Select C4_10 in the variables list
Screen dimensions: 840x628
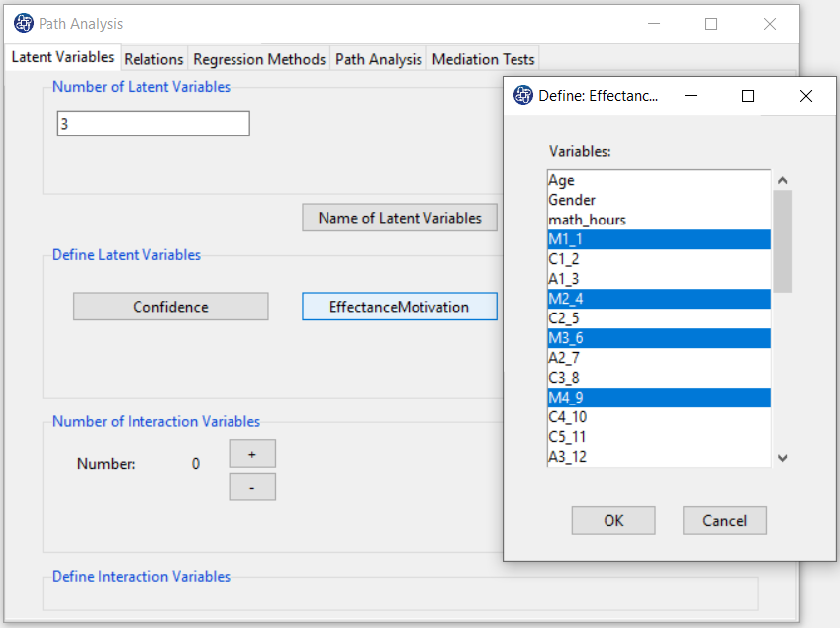(659, 418)
